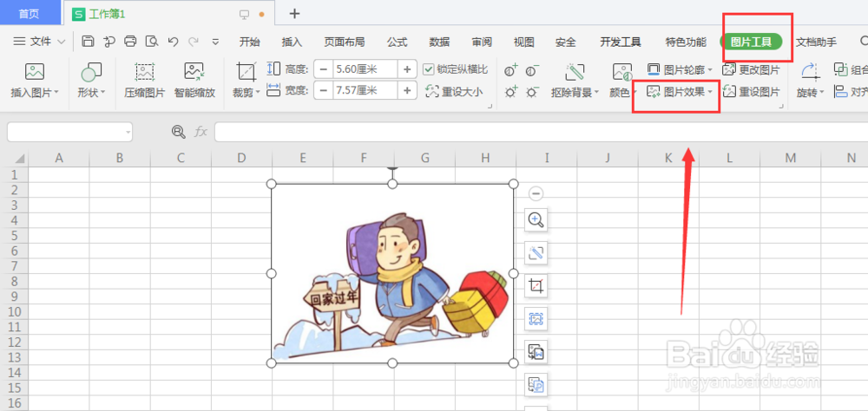Open the View (视图) tab
Image resolution: width=868 pixels, height=411 pixels.
coord(523,42)
